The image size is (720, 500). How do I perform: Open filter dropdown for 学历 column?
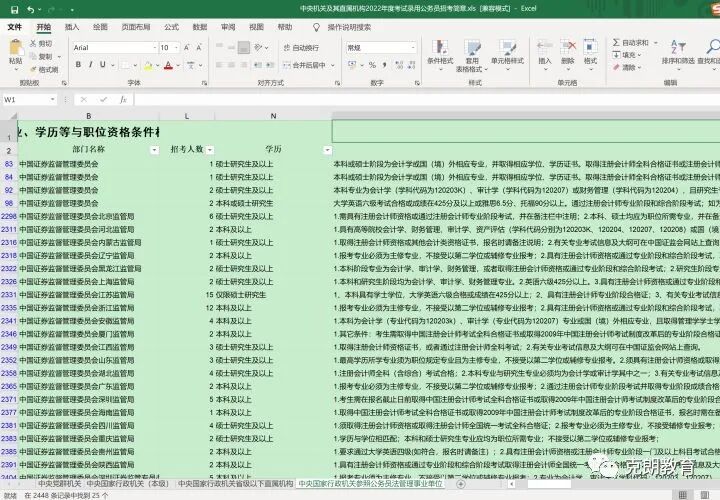327,150
